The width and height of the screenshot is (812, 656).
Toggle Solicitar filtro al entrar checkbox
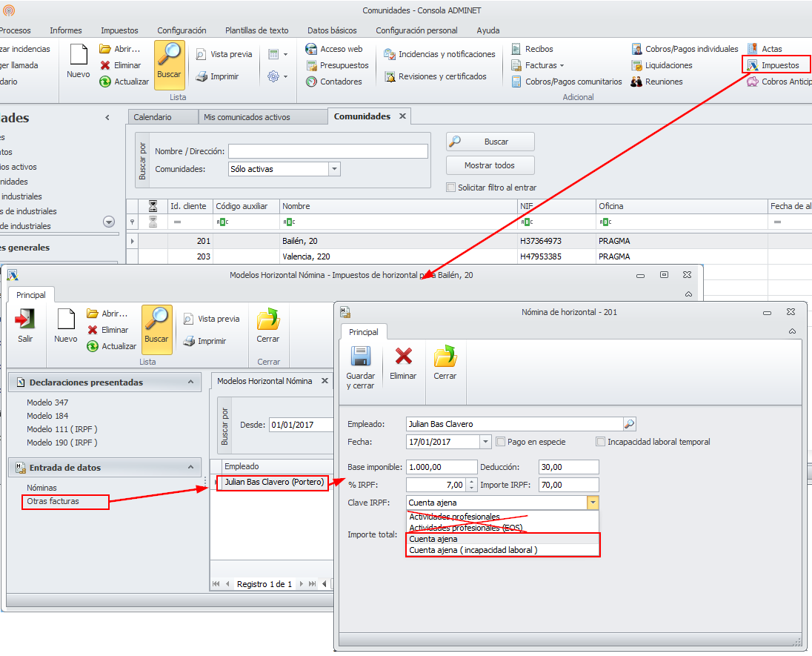click(x=451, y=188)
